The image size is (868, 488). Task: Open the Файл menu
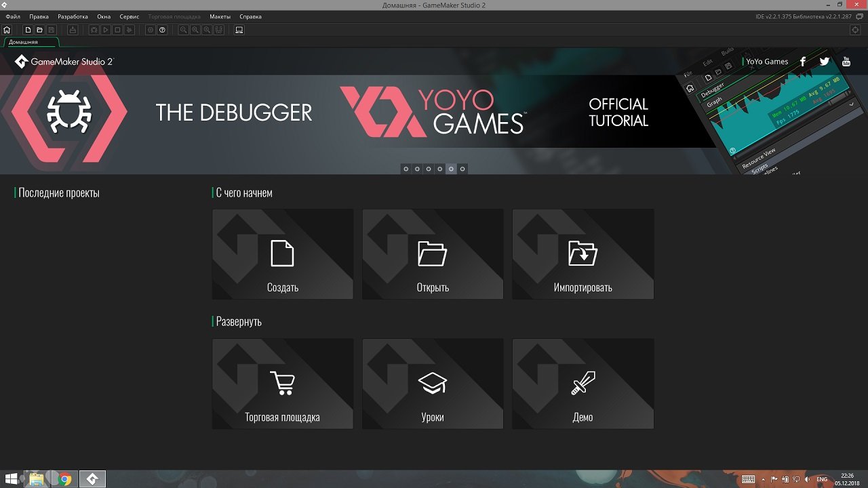pyautogui.click(x=13, y=16)
